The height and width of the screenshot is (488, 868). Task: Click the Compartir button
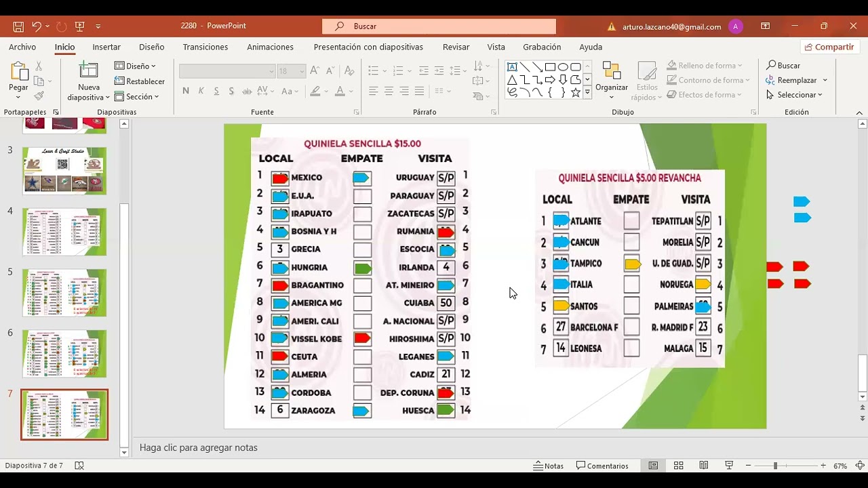pyautogui.click(x=829, y=47)
